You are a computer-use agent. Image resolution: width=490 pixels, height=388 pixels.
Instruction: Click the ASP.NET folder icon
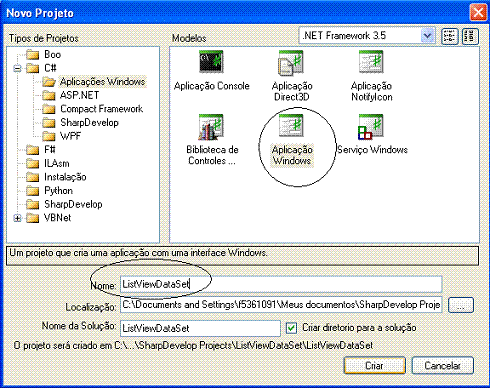tap(49, 95)
